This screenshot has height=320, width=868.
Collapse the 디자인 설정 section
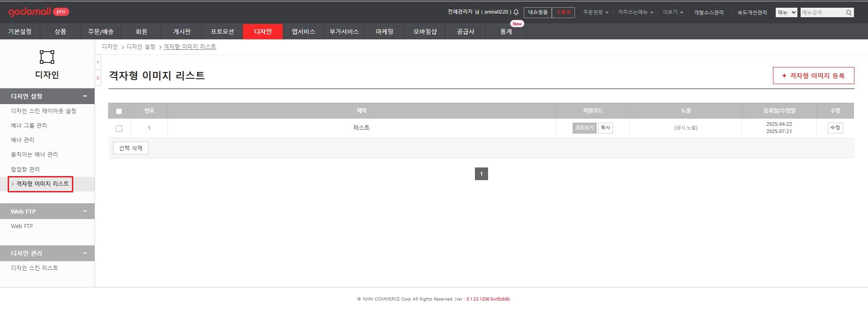tap(85, 96)
